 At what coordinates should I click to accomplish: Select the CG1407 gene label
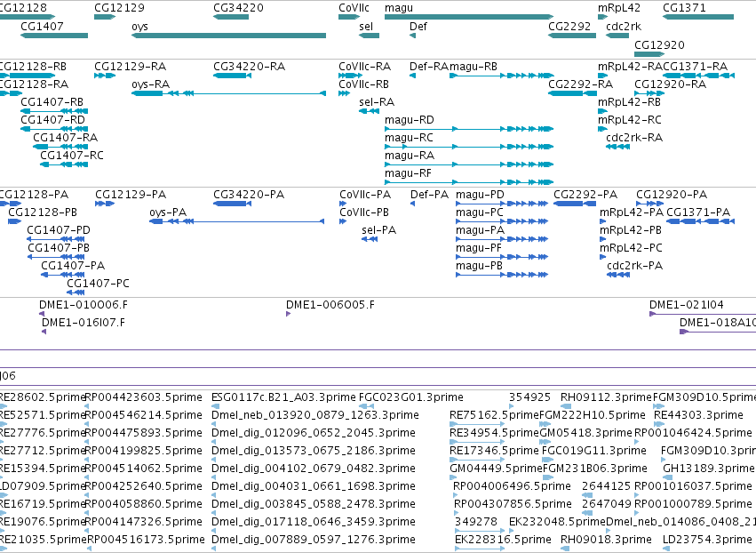coord(42,26)
